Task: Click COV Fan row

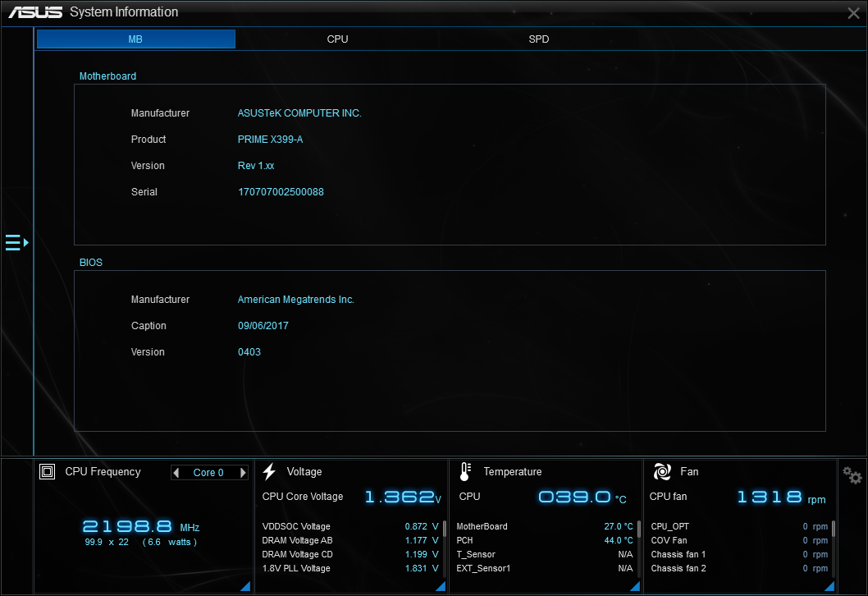Action: pyautogui.click(x=739, y=540)
